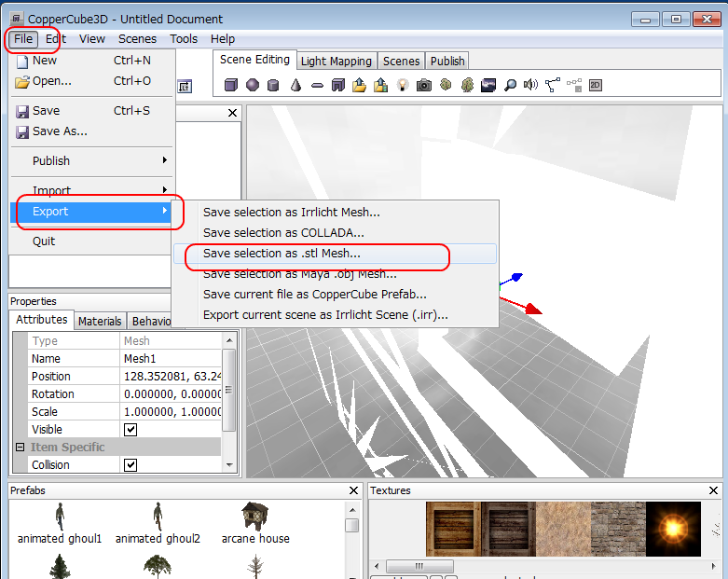Add skybox from toolbar
Screen dimensions: 728x579
488,85
